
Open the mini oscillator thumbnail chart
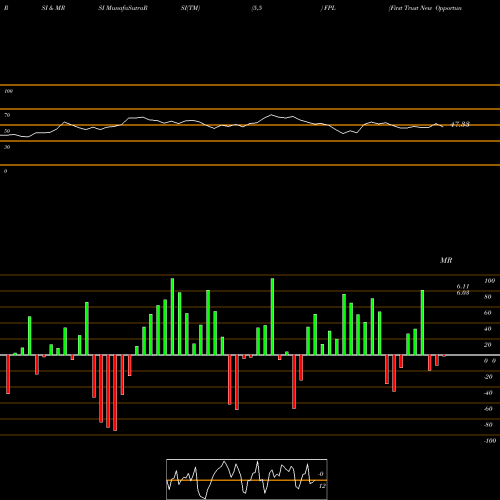[247, 479]
